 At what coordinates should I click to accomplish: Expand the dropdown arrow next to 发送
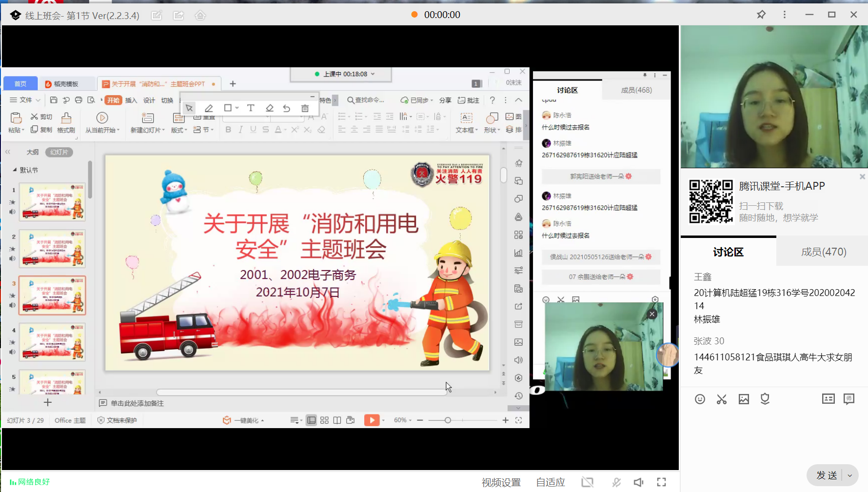[850, 475]
